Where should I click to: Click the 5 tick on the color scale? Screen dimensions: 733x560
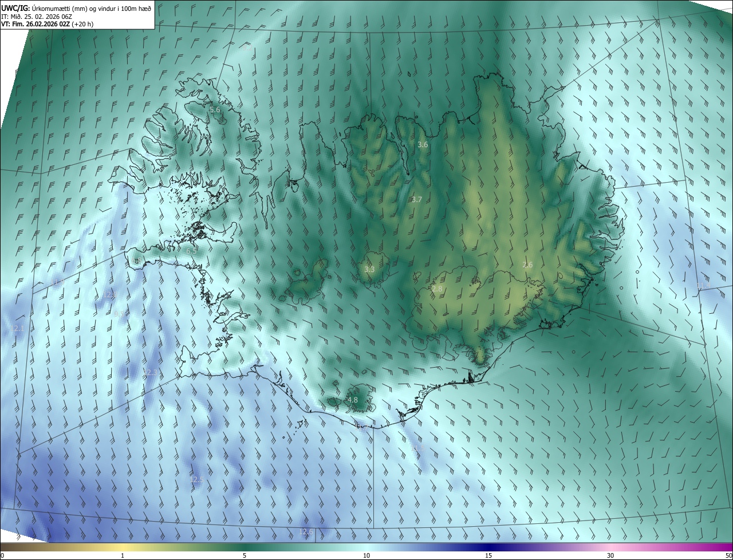245,555
